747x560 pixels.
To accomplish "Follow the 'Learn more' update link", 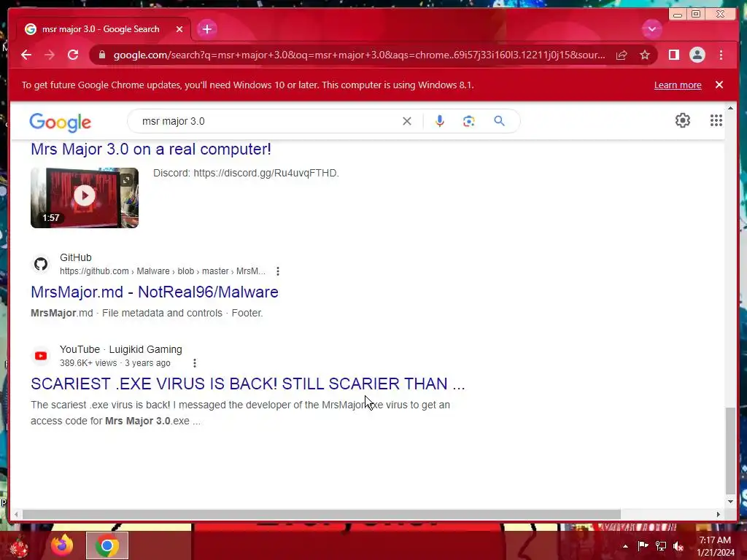I will pos(678,85).
